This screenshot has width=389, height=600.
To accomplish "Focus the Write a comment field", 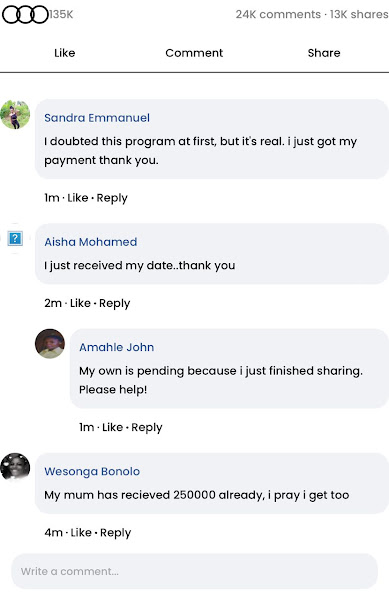I will point(195,571).
